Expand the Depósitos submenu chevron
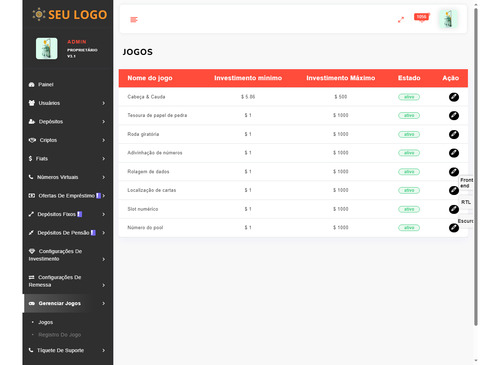Screen dimensions: 500x365 point(104,122)
